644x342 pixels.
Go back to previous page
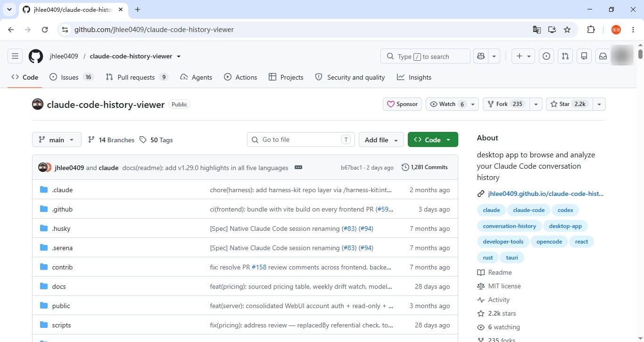(11, 30)
